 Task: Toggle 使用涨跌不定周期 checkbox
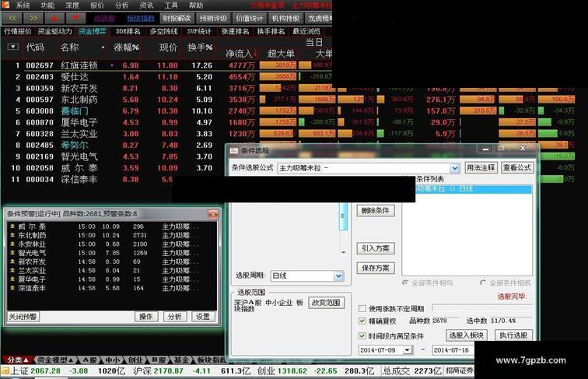[x=362, y=308]
